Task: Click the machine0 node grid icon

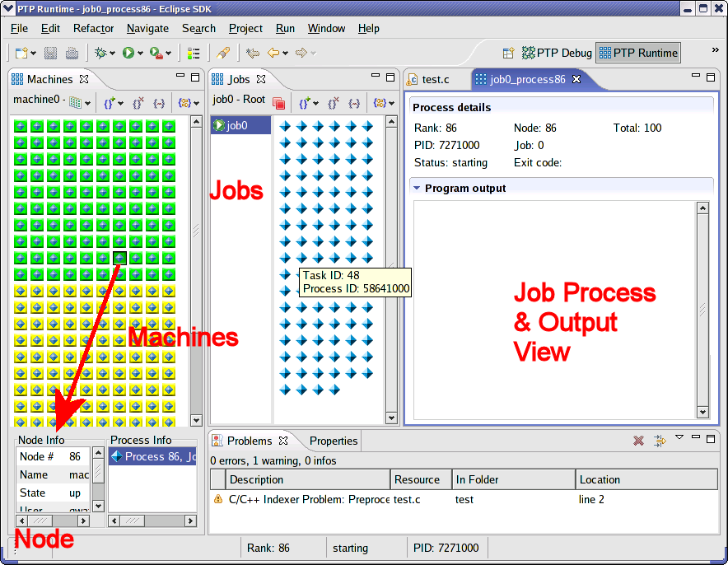Action: tap(75, 102)
